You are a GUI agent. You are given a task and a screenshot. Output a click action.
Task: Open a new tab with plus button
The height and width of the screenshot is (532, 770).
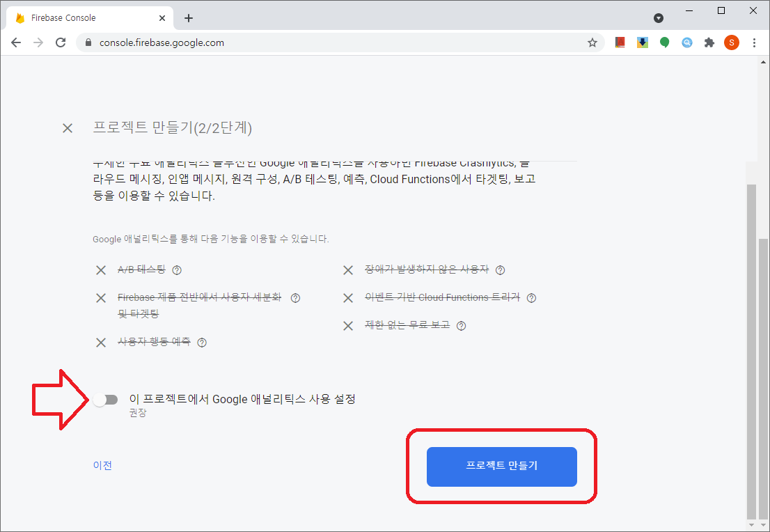click(189, 18)
